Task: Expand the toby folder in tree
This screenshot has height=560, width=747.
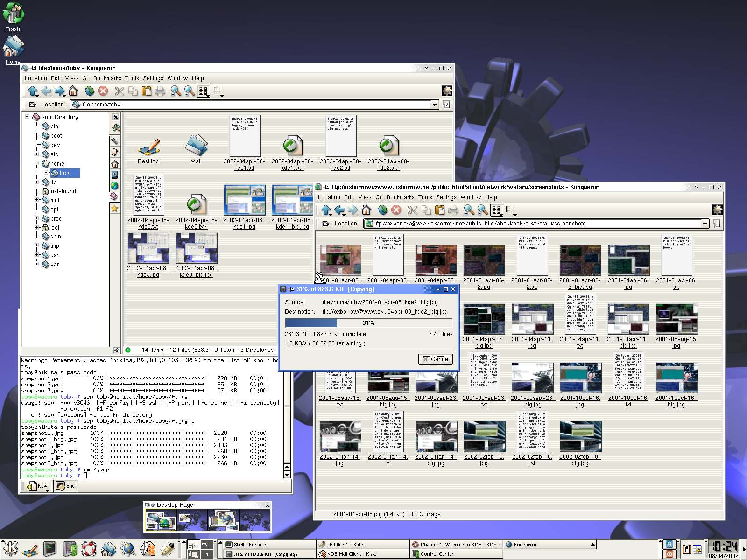Action: (x=46, y=173)
